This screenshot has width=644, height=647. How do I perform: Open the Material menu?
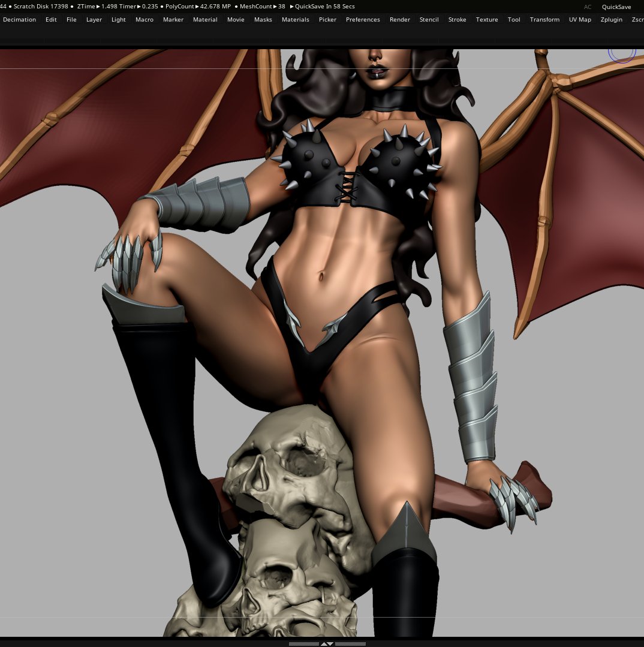(205, 19)
